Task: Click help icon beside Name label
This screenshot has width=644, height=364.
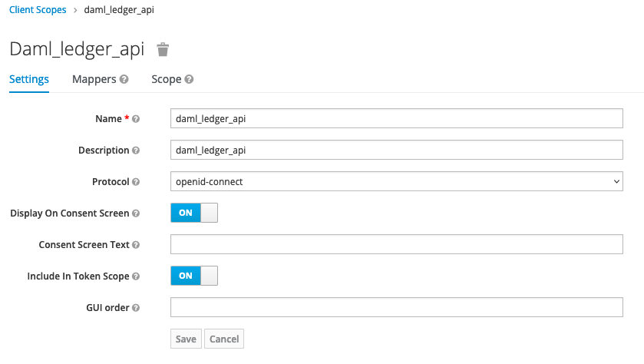Action: point(136,119)
